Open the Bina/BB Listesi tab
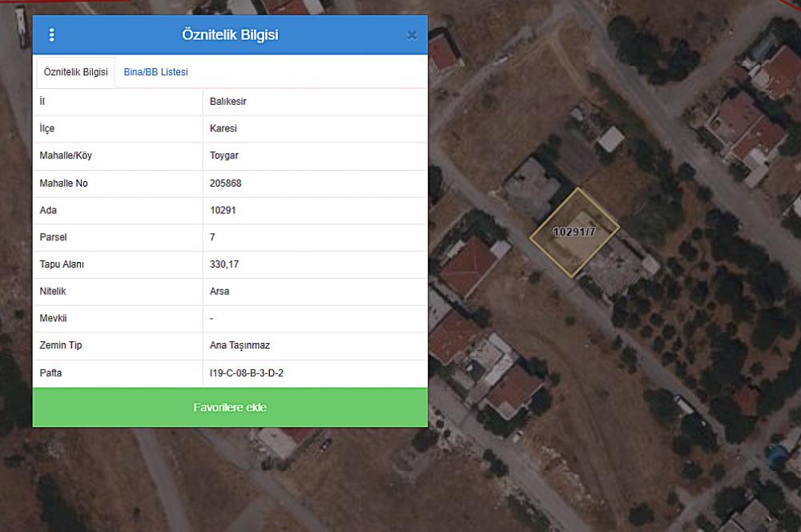The height and width of the screenshot is (532, 801). [156, 72]
